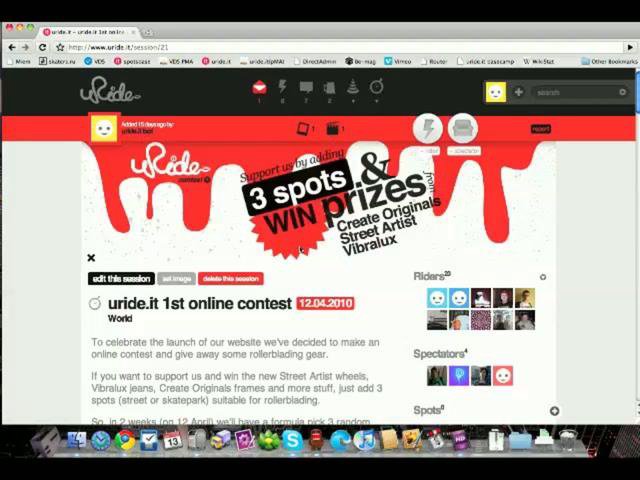Open the Be-mag bookmark
This screenshot has width=640, height=480.
pos(361,61)
